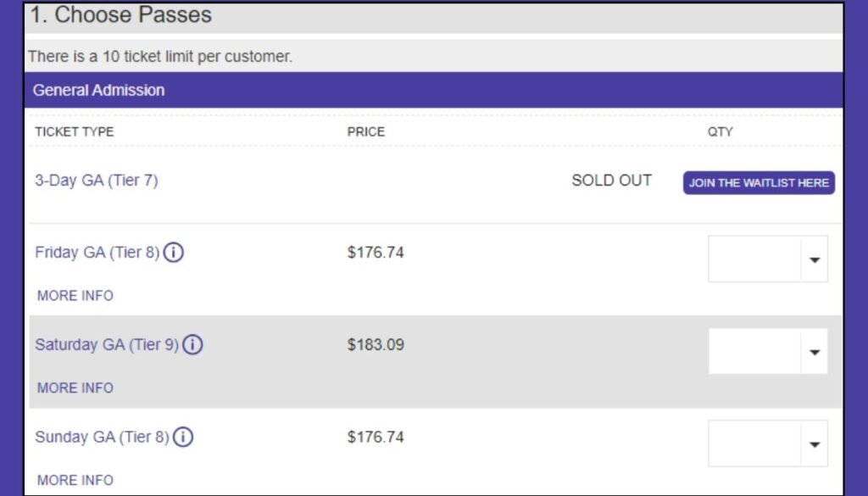This screenshot has height=496, width=868.
Task: Open Friday GA quantity dropdown arrow
Action: [x=815, y=259]
